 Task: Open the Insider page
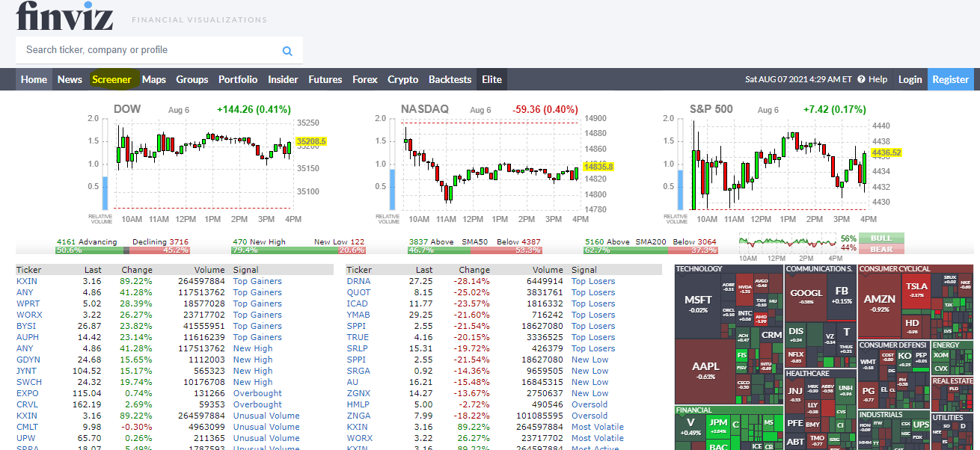click(x=283, y=79)
